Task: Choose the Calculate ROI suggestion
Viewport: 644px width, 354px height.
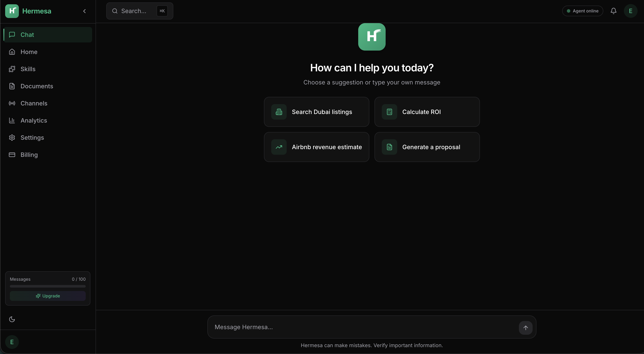Action: [x=427, y=112]
